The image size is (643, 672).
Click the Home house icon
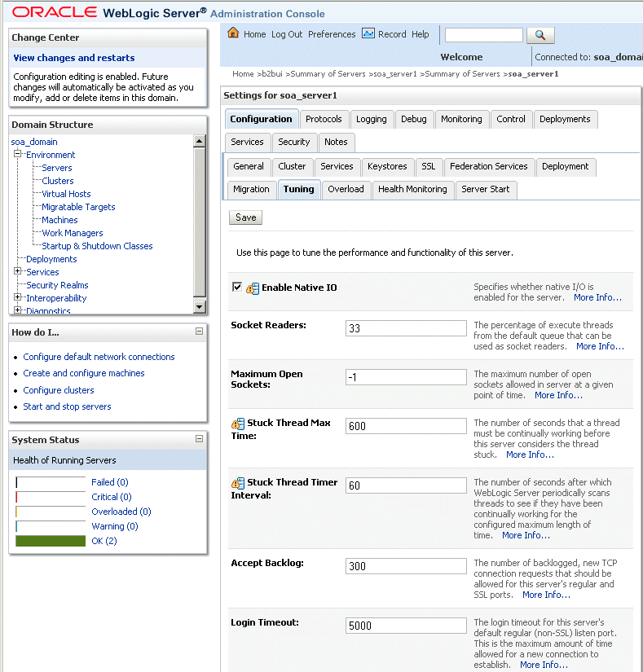tap(233, 33)
